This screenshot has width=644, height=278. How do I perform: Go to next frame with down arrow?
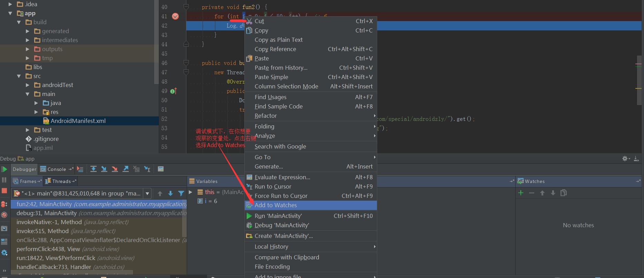[x=170, y=193]
